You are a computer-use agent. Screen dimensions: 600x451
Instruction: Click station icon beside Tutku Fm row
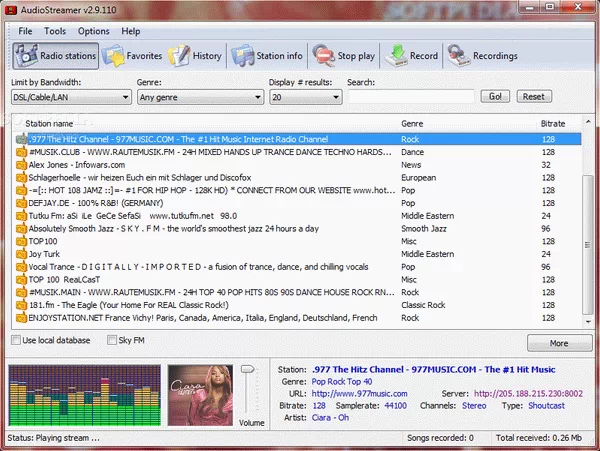[x=21, y=216]
